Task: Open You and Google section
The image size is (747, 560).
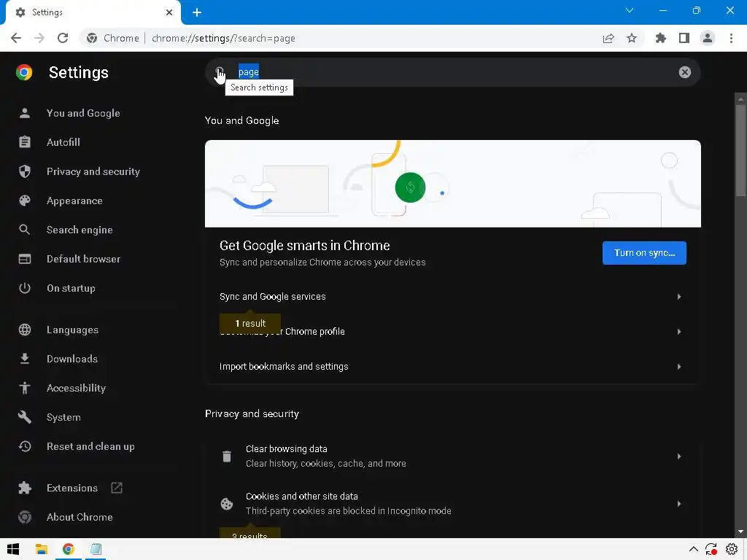Action: click(83, 113)
